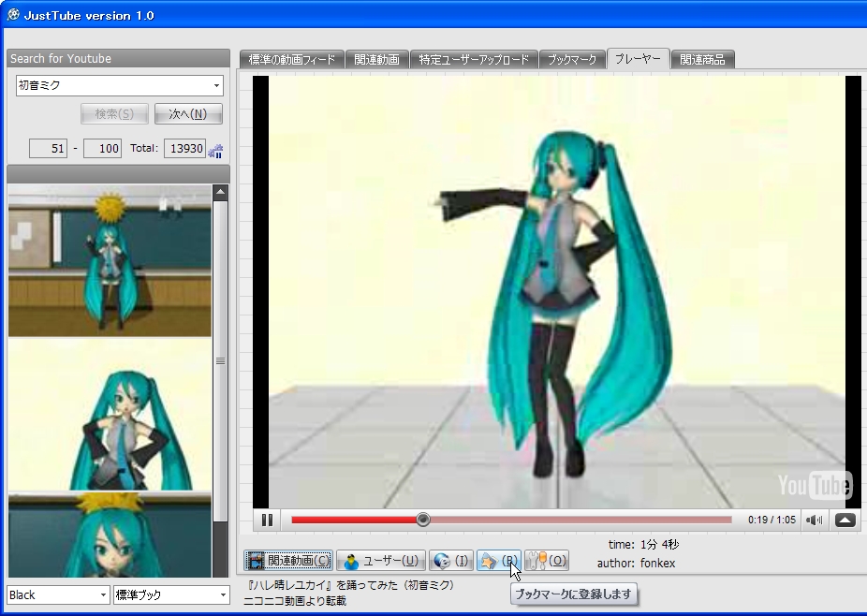This screenshot has height=616, width=867.
Task: Click the Search for Youtube panel header
Action: pos(118,58)
